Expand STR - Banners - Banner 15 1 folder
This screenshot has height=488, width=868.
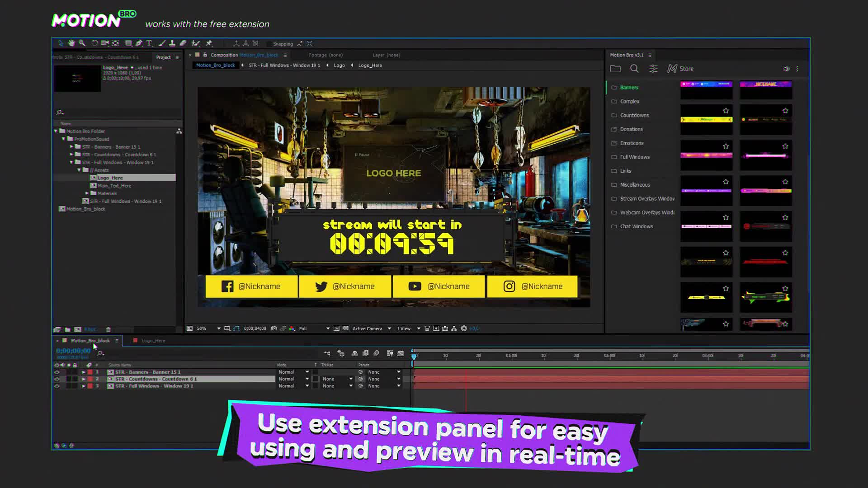click(71, 147)
